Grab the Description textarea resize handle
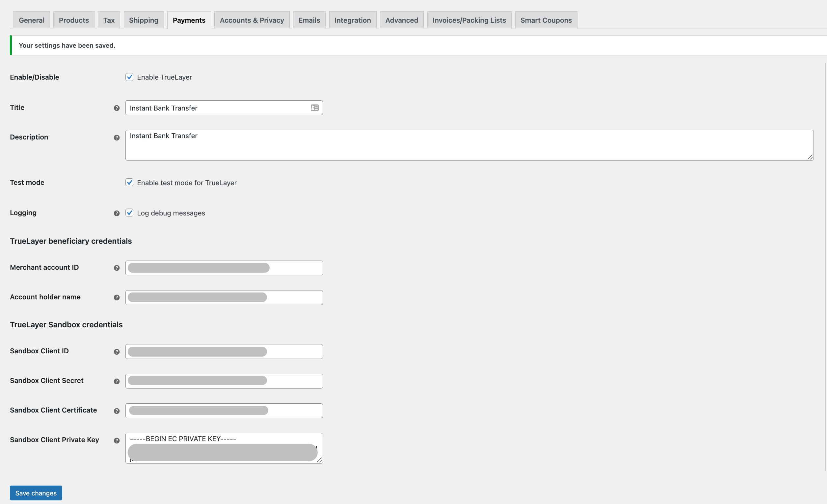The image size is (827, 504). tap(810, 157)
